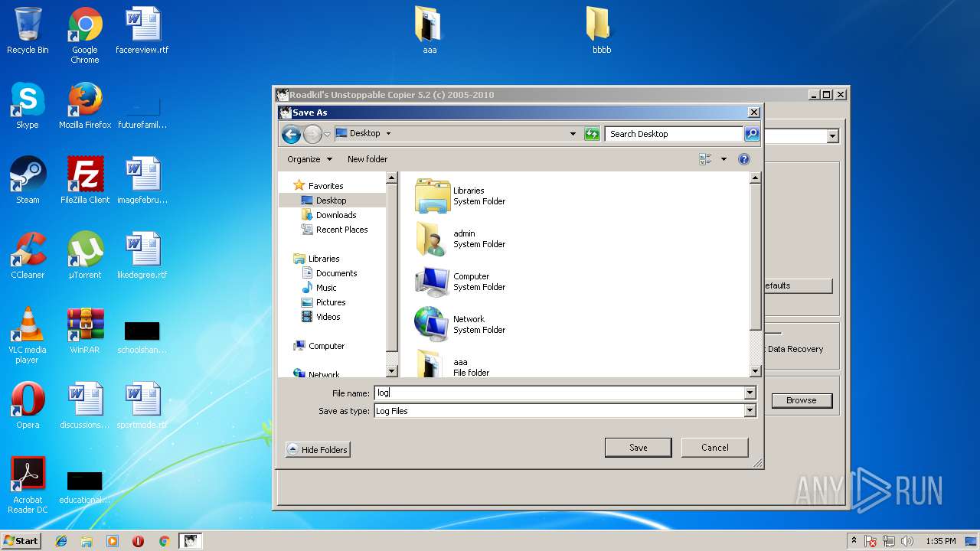
Task: Launch Opera browser desktop icon
Action: (x=28, y=406)
